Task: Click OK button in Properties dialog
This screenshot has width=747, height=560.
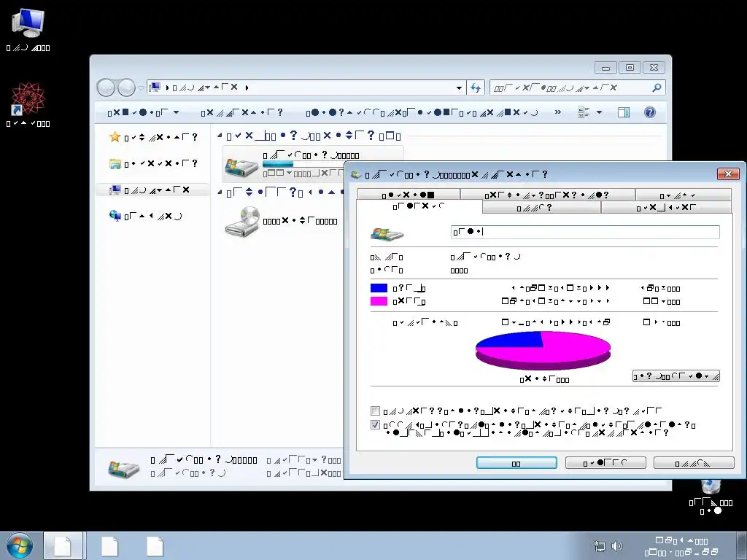Action: click(x=516, y=463)
